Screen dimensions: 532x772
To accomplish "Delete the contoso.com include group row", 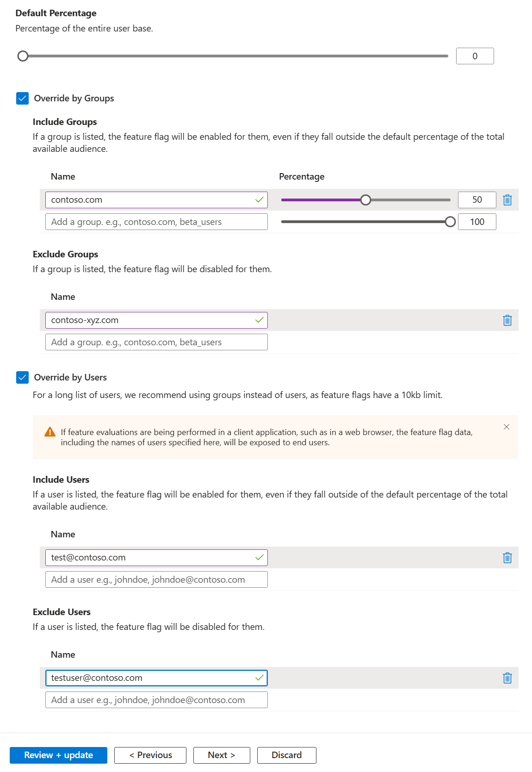I will pos(507,200).
